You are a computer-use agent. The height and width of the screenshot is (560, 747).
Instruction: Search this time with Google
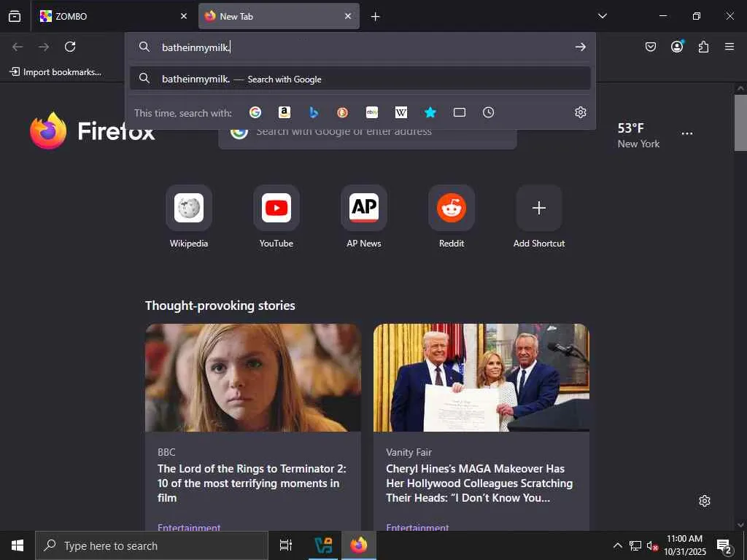point(255,112)
